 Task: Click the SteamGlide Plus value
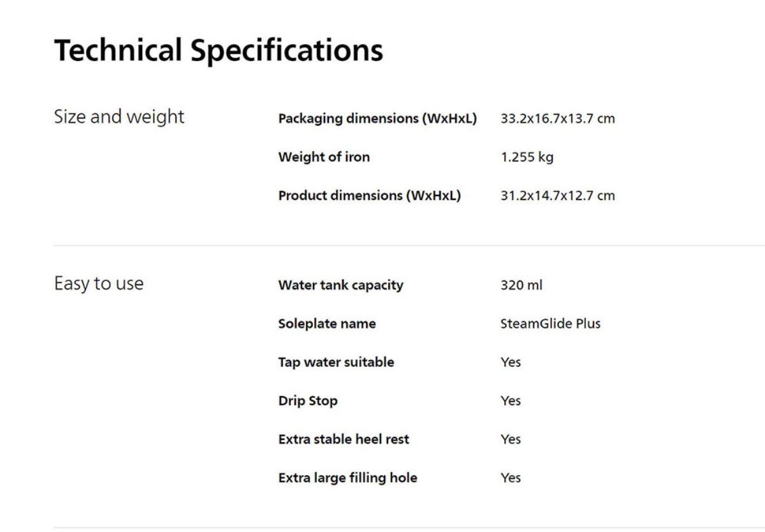[x=551, y=324]
